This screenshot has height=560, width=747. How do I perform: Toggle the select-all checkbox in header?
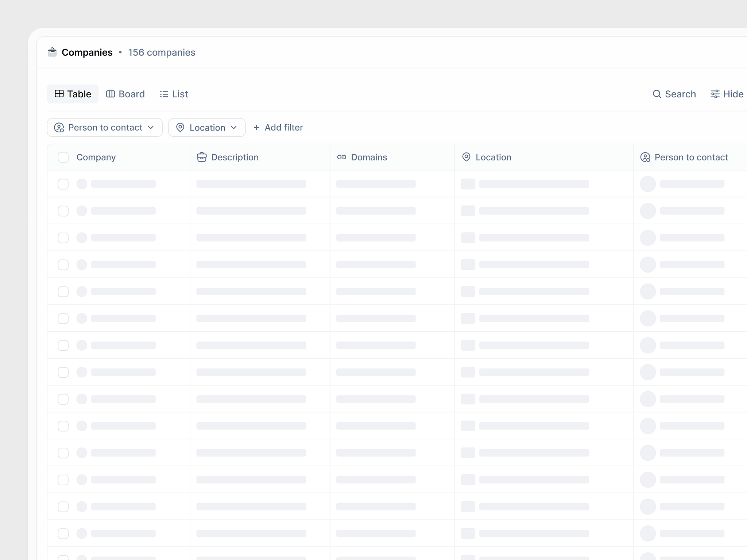pyautogui.click(x=63, y=157)
